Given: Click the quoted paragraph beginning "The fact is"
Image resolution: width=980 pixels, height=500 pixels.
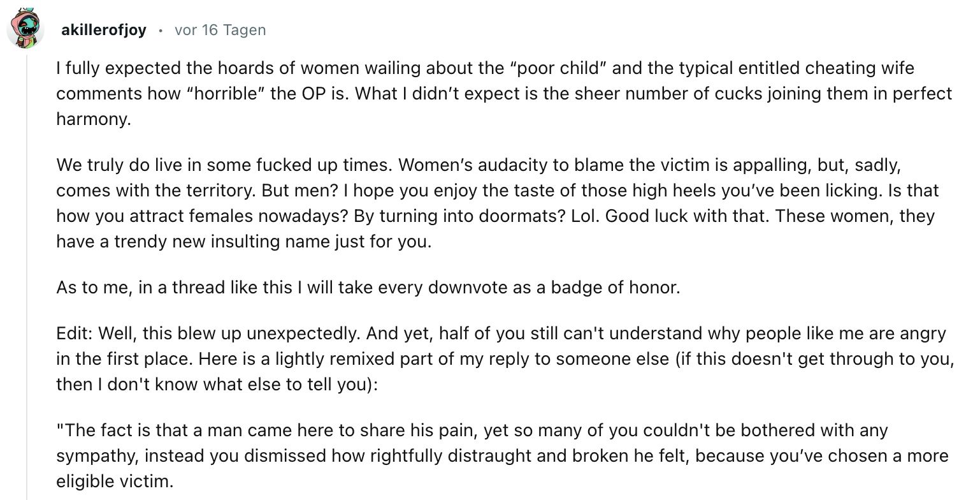Looking at the screenshot, I should [502, 455].
